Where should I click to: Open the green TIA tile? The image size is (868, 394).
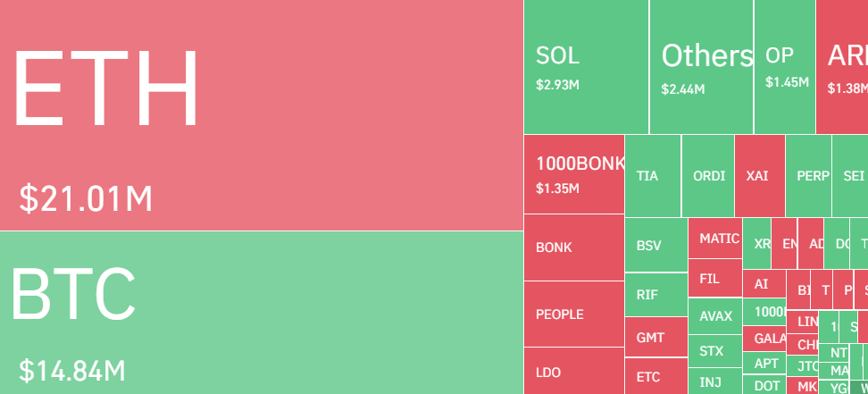[x=652, y=176]
